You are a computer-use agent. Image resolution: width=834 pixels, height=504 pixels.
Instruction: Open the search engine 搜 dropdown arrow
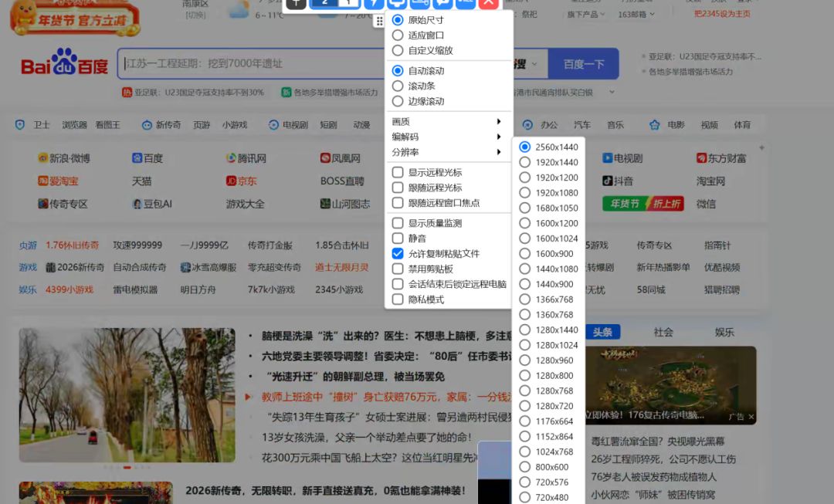click(534, 64)
